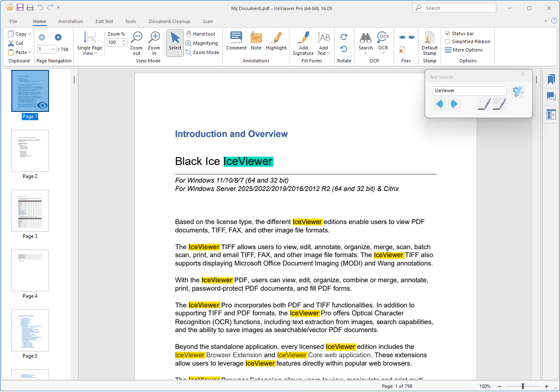Open a file with the folder icon
The image size is (560, 392).
10,7
